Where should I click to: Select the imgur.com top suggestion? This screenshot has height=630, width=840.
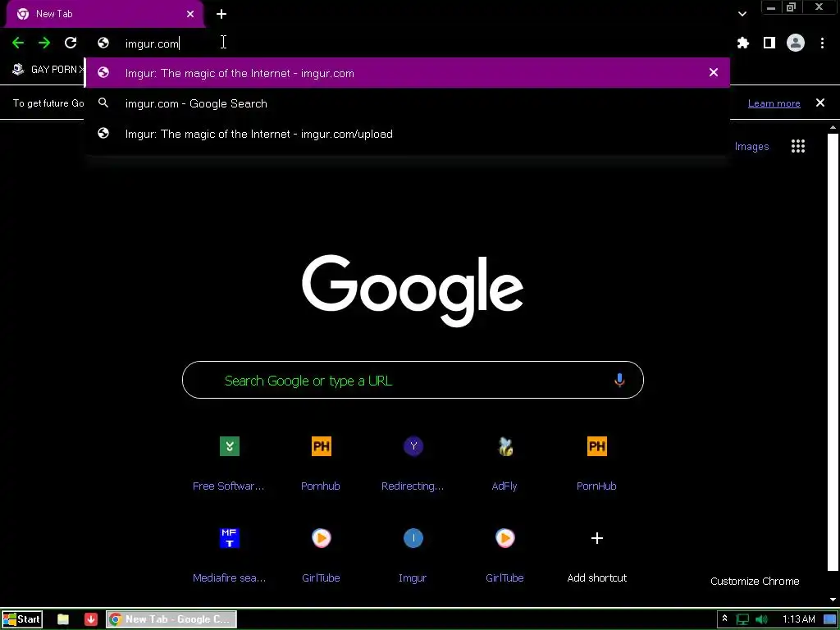[x=408, y=73]
